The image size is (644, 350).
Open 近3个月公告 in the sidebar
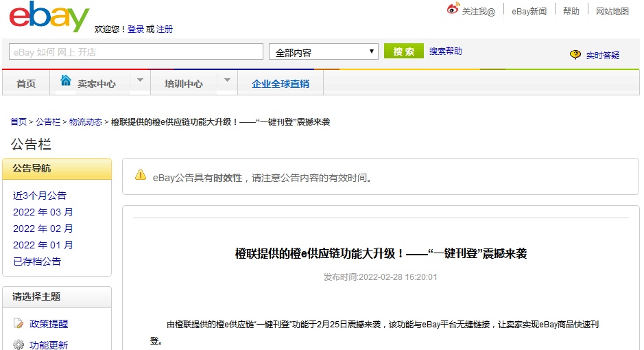(x=39, y=196)
